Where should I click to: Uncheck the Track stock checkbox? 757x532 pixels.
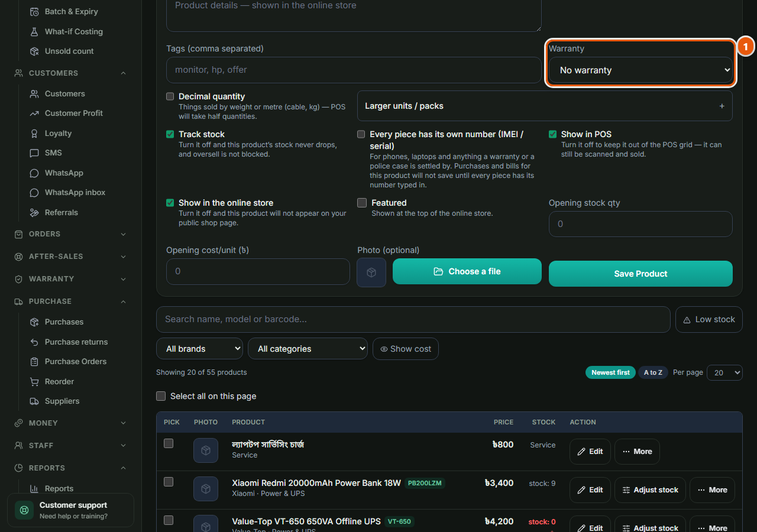tap(170, 134)
